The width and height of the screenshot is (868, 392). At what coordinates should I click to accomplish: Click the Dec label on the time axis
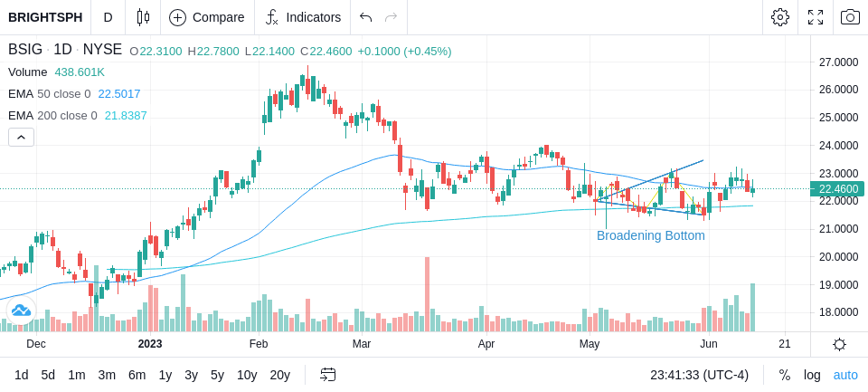coord(36,344)
